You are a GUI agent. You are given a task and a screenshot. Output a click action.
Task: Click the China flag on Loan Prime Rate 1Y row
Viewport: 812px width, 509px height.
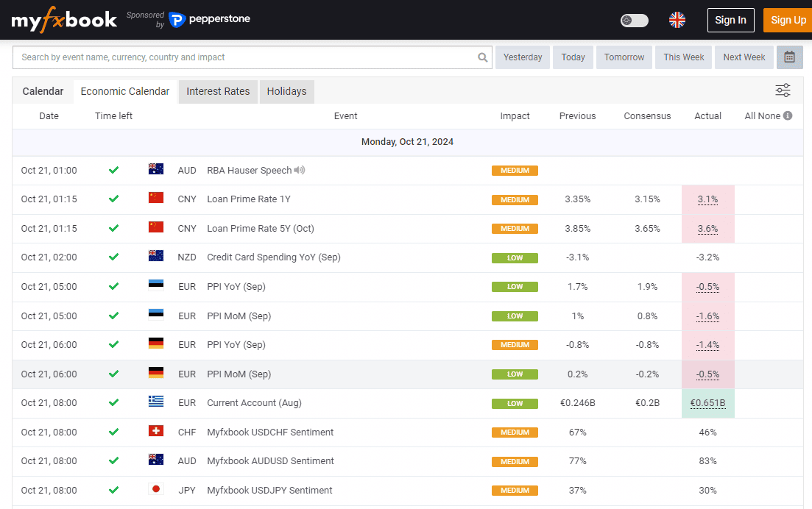tap(156, 198)
